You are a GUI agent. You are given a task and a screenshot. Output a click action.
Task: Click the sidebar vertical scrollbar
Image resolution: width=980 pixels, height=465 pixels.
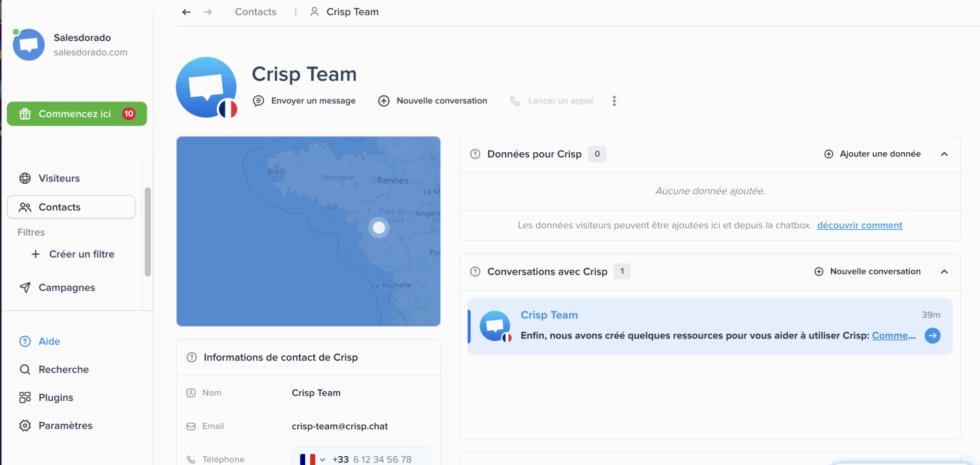148,232
